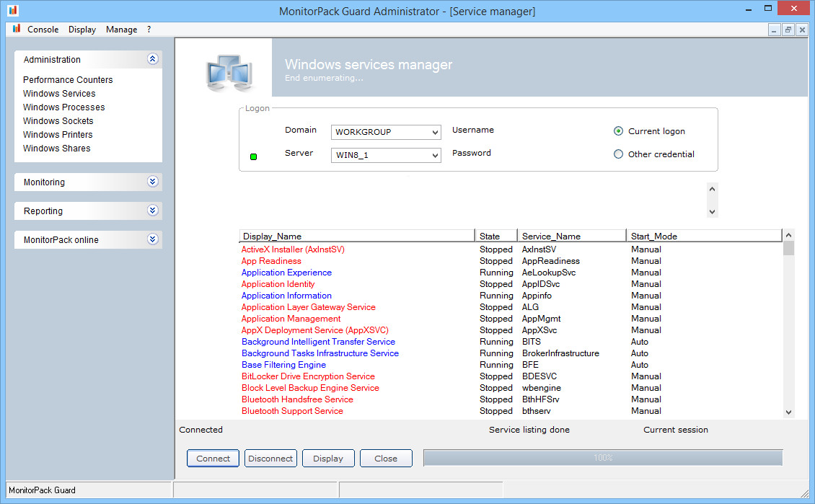This screenshot has height=504, width=815.
Task: Select the Application Information service
Action: point(286,296)
